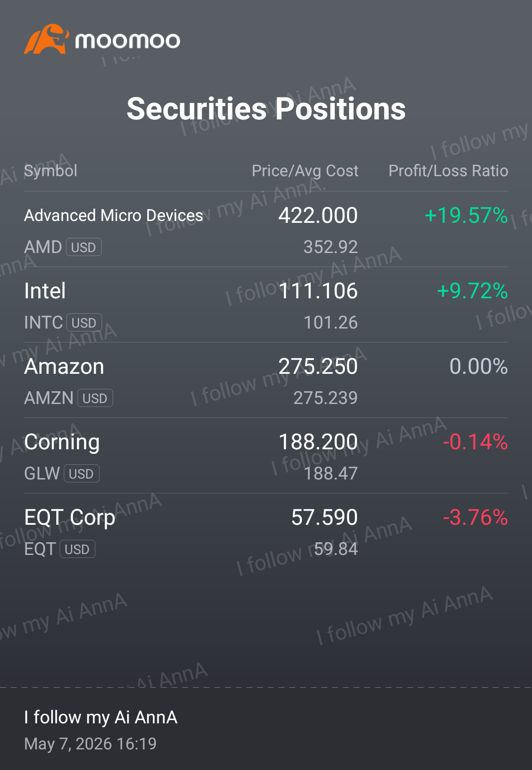Image resolution: width=532 pixels, height=770 pixels.
Task: Open the Corning position name
Action: point(62,442)
